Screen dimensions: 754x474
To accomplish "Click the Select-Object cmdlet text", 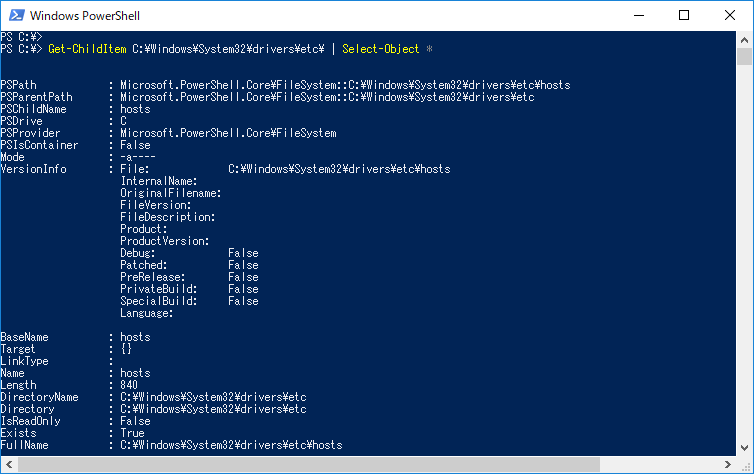I will [380, 49].
